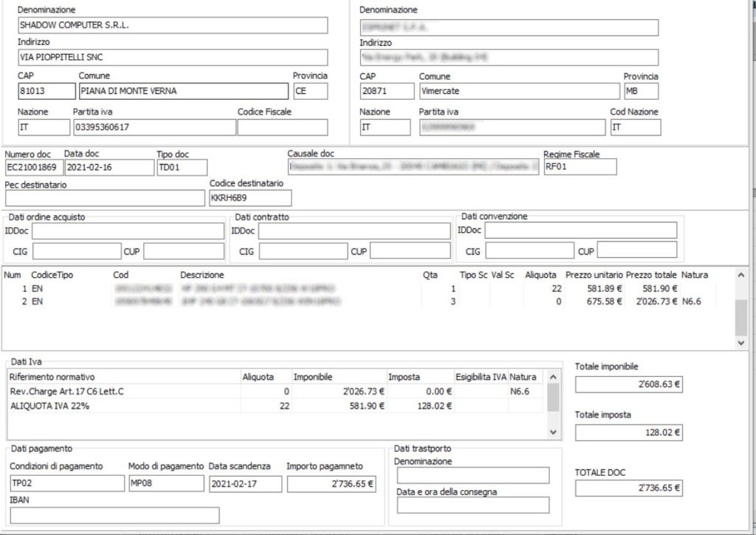Click the Prezzo unitario column header
Viewport: 756px width, 535px height.
[594, 275]
